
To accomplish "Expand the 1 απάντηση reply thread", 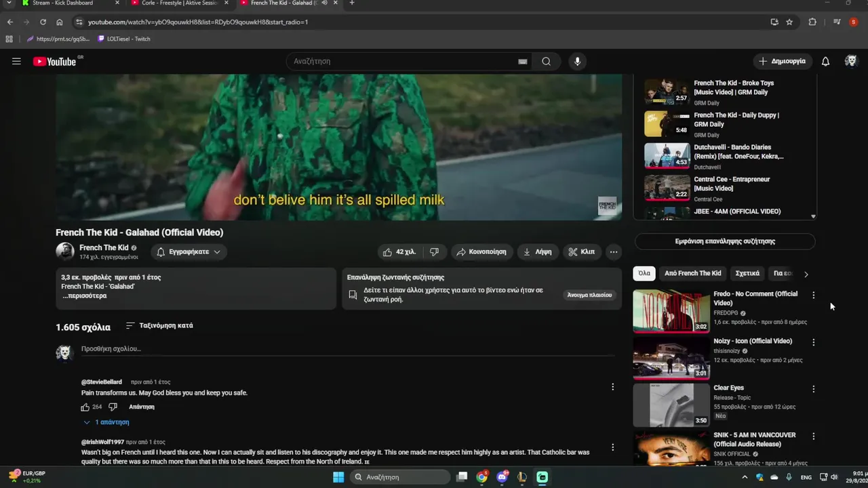I will point(106,422).
